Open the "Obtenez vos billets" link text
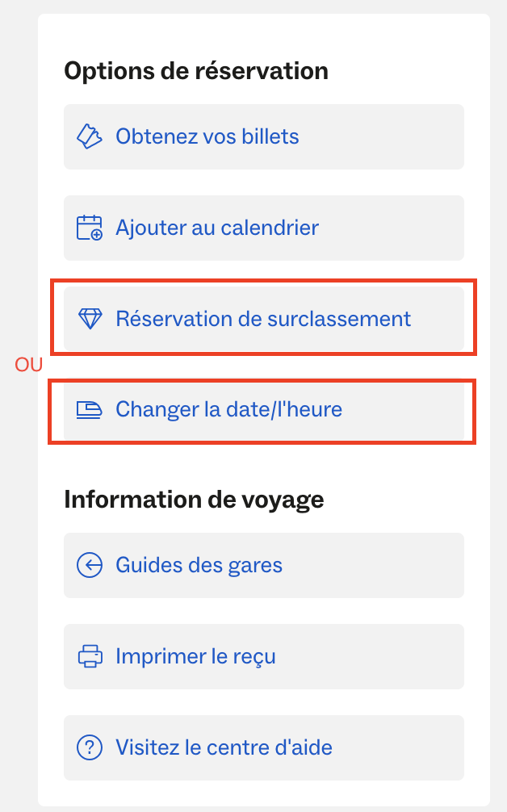 [207, 136]
